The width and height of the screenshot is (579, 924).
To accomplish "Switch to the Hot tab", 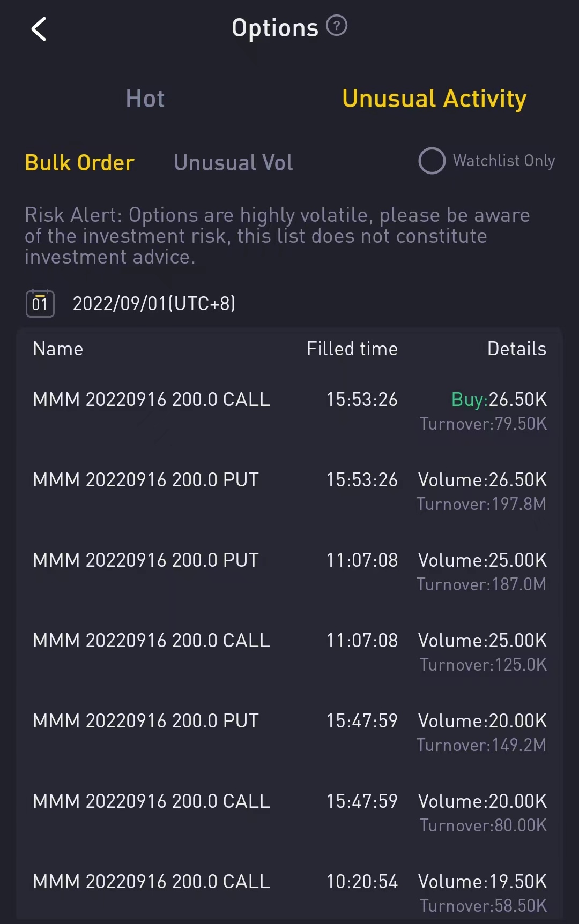I will [x=145, y=99].
